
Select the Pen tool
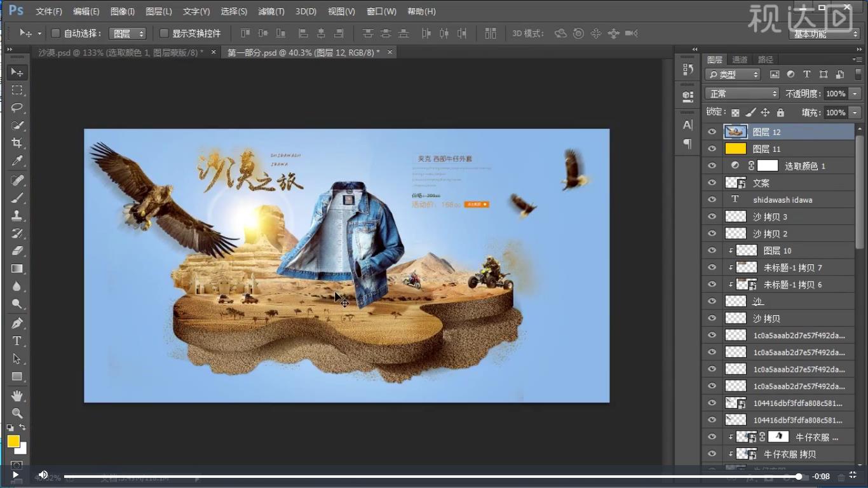pos(17,323)
